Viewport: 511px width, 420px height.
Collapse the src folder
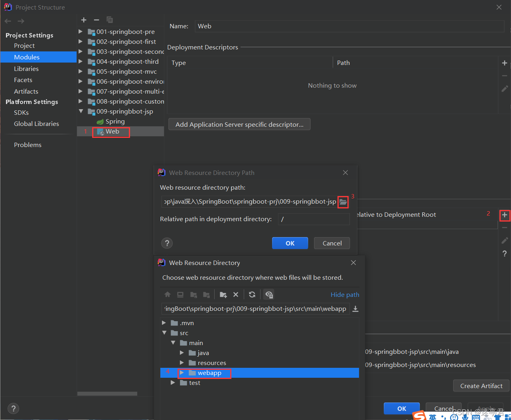point(164,333)
